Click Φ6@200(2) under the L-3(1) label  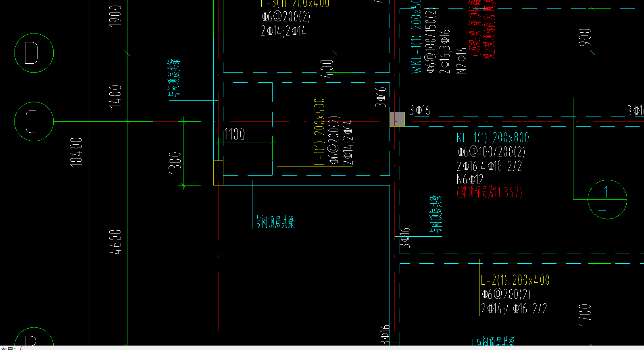(x=286, y=16)
